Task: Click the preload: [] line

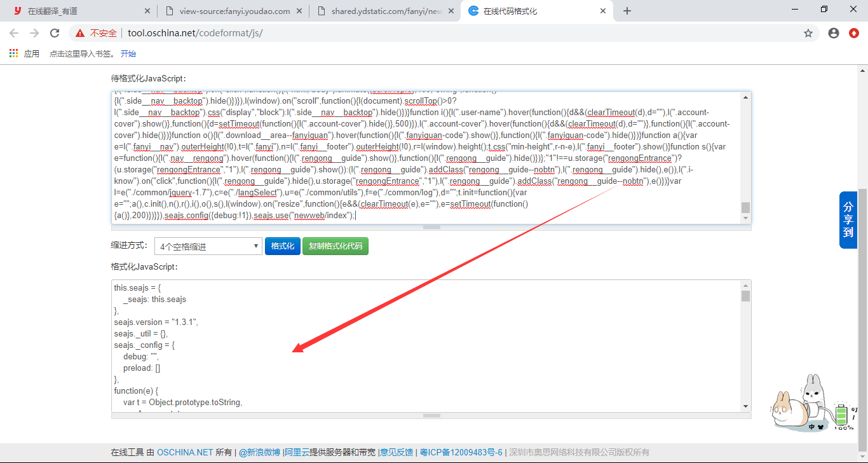Action: tap(142, 368)
